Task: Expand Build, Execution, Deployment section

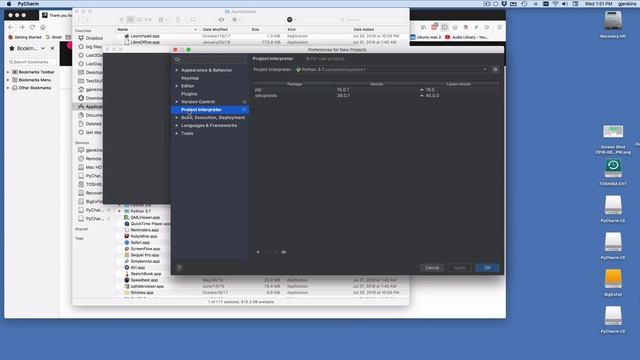Action: coord(177,118)
